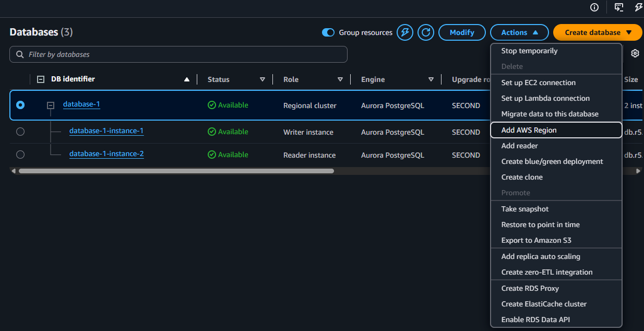Click the Available check icon for database-1-instance-2
The image size is (644, 331).
click(x=211, y=155)
